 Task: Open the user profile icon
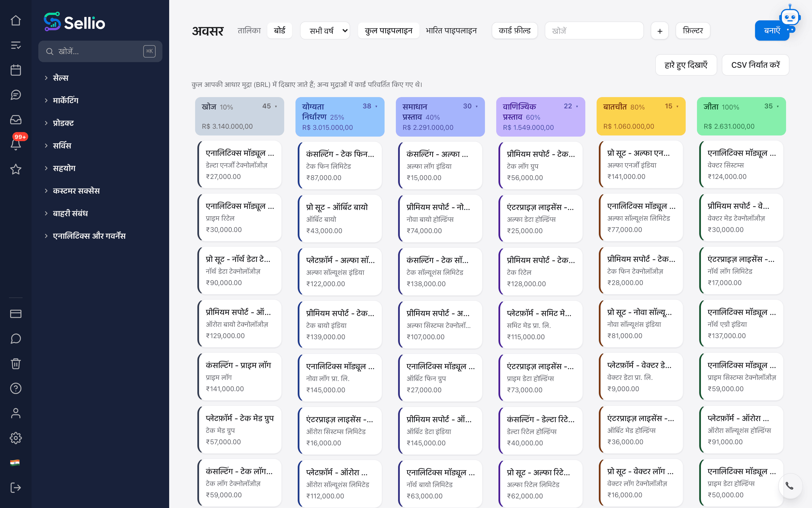(x=16, y=413)
